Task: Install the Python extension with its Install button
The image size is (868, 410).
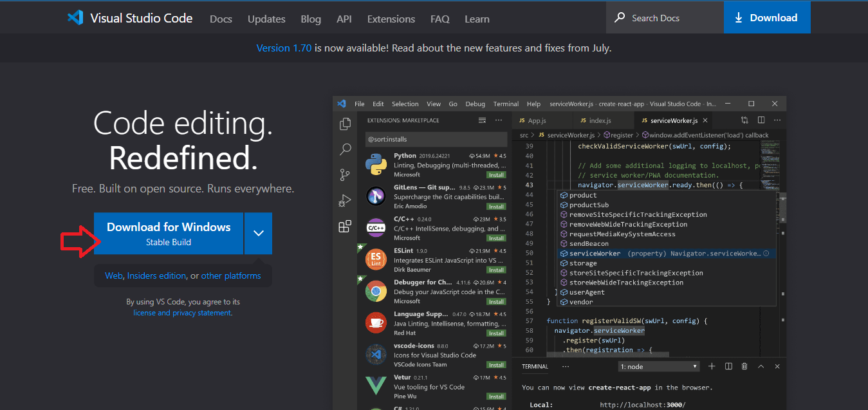Action: [496, 175]
